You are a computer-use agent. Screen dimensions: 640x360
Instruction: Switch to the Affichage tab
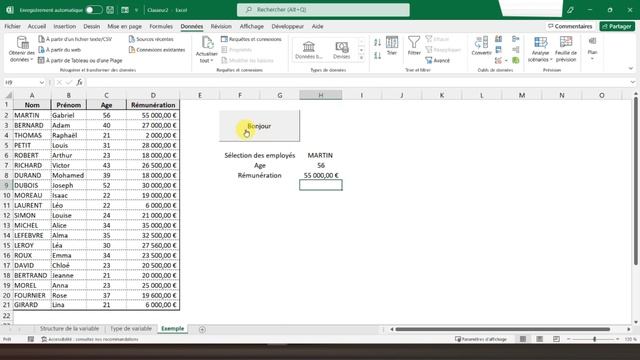[x=251, y=26]
